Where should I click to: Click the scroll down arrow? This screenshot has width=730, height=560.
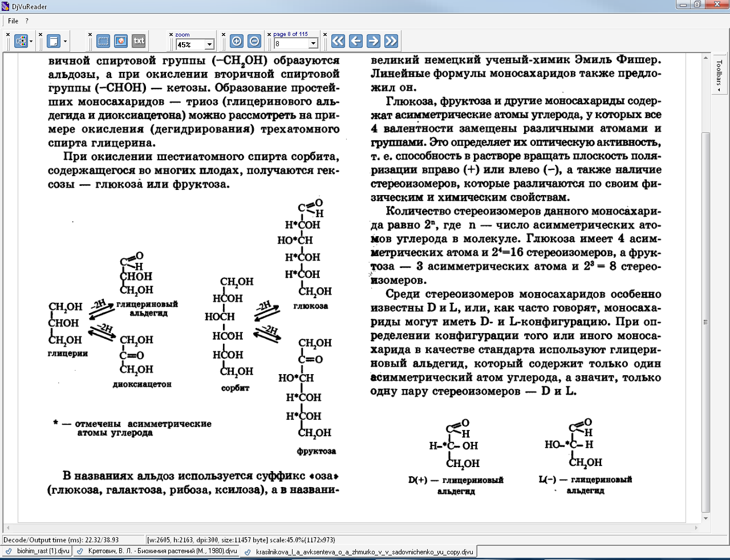[x=706, y=518]
